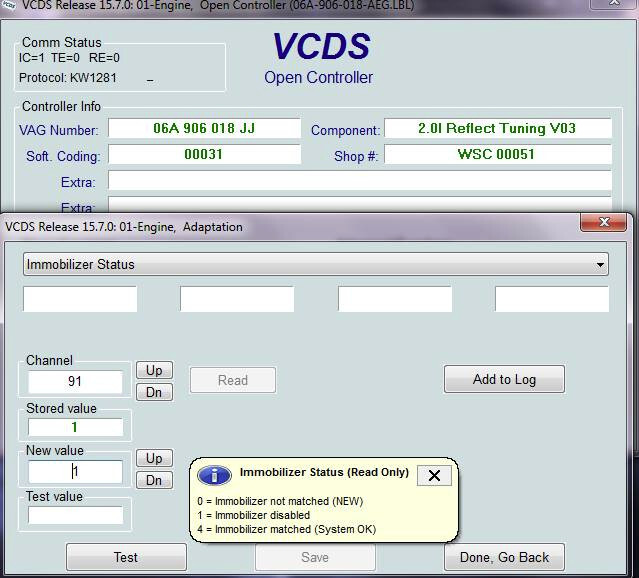Focus the New value input field
The image size is (639, 578).
point(75,472)
